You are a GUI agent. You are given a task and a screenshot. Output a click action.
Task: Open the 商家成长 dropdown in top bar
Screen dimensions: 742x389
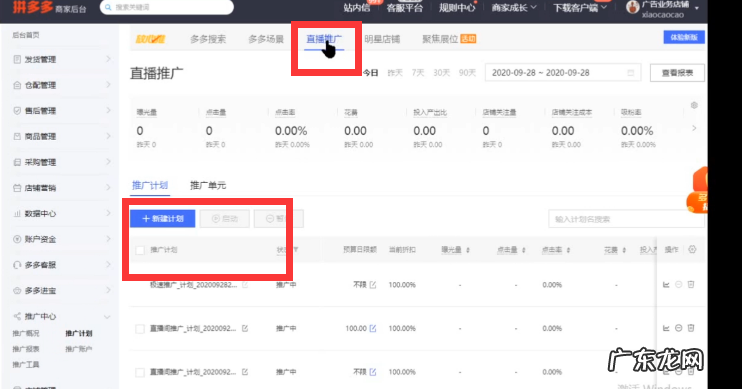click(514, 8)
